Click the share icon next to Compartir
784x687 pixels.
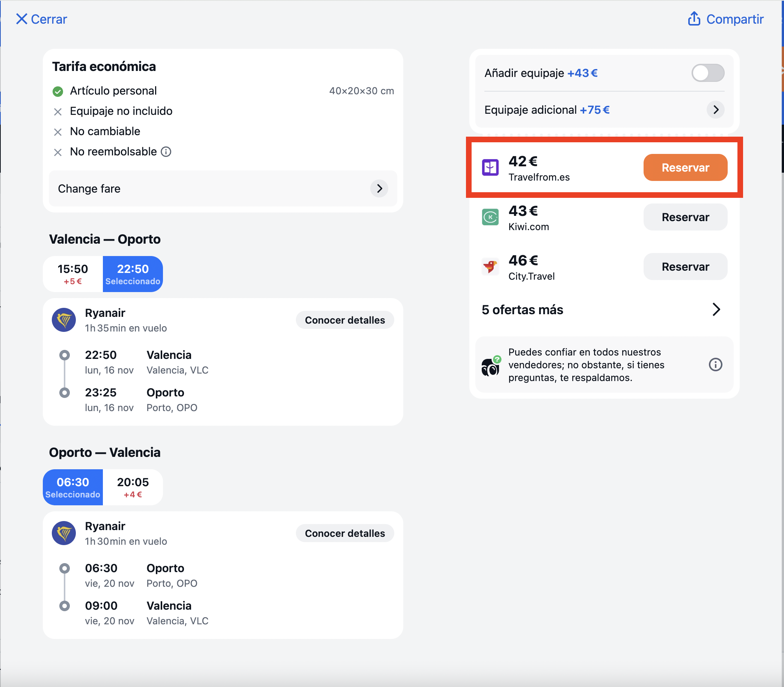click(x=694, y=19)
